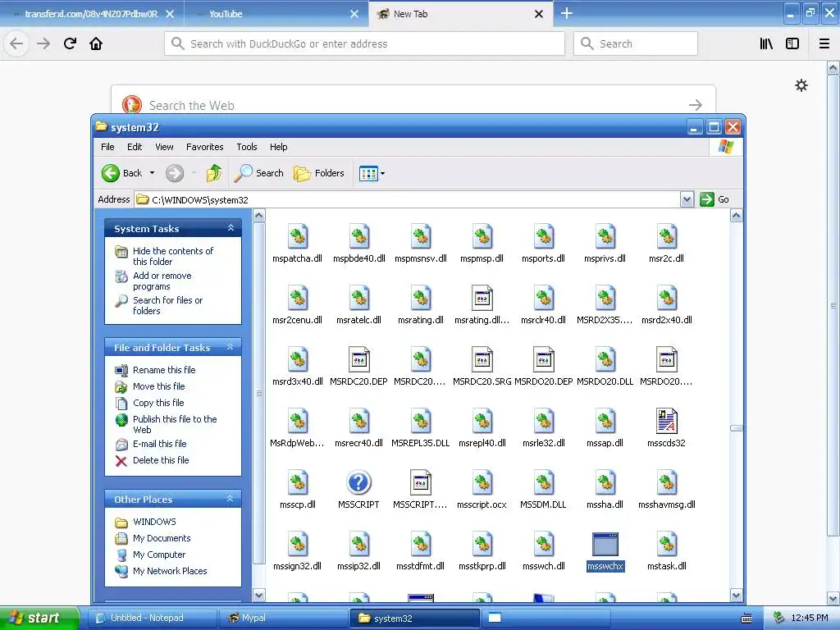This screenshot has height=630, width=840.
Task: Select the mspbde40.dll file
Action: [359, 244]
